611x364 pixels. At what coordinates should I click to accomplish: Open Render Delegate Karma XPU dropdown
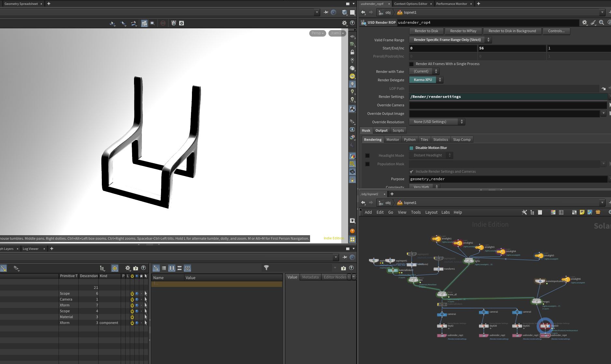tap(426, 80)
